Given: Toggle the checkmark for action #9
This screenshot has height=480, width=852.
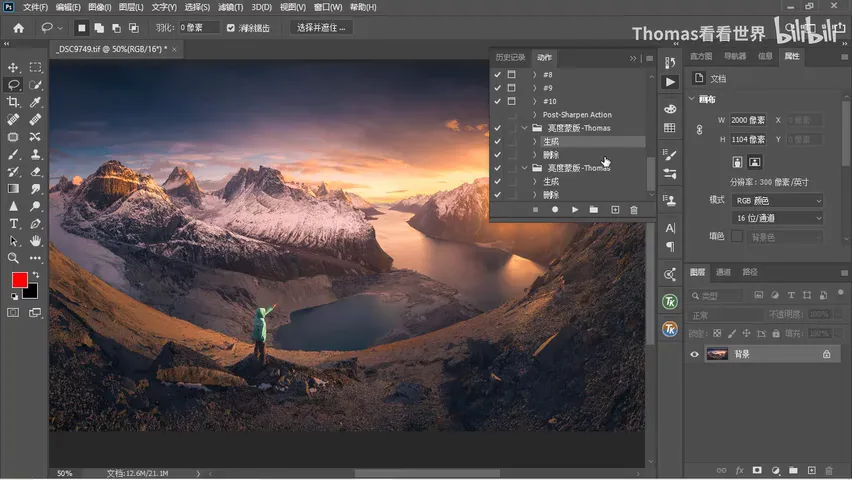Looking at the screenshot, I should [497, 88].
